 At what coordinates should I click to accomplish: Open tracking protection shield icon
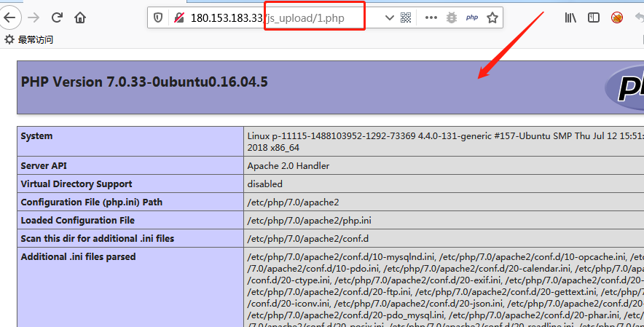pyautogui.click(x=158, y=17)
